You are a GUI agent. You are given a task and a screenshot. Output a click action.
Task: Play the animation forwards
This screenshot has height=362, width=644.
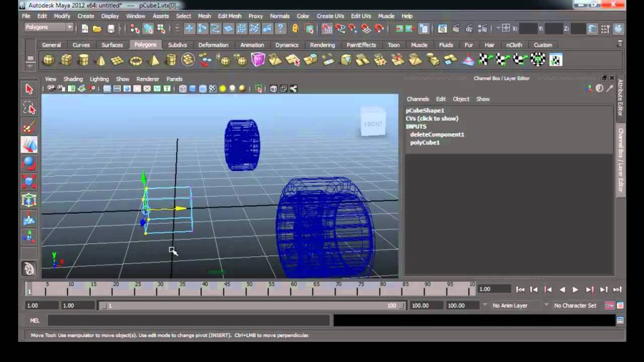tap(575, 290)
